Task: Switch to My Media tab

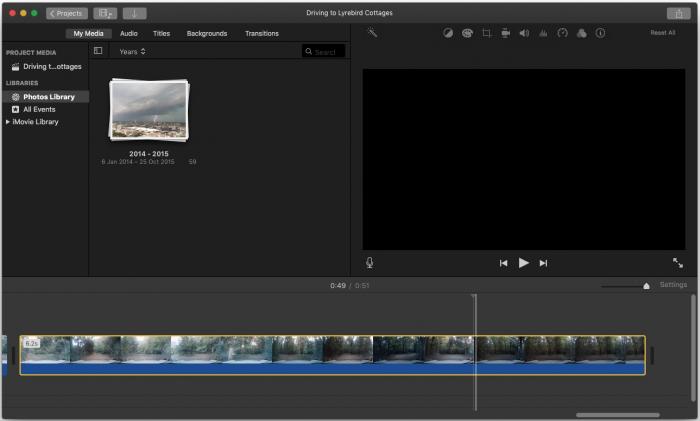Action: click(x=88, y=33)
